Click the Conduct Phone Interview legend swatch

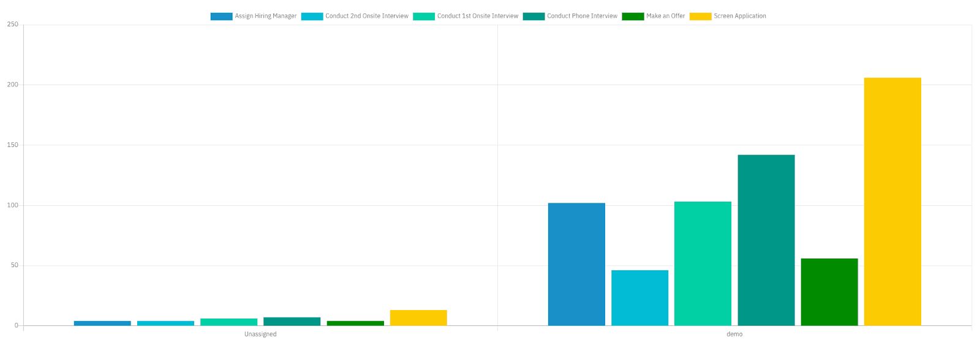(533, 17)
